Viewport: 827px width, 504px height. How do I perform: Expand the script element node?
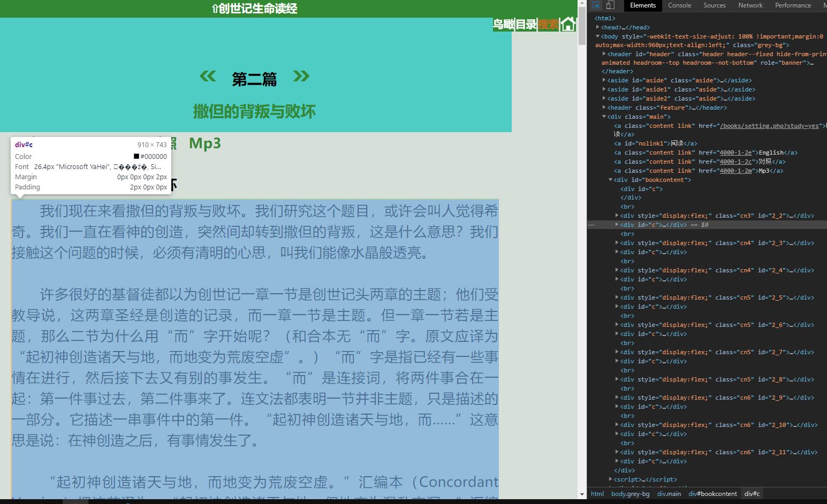click(x=611, y=479)
